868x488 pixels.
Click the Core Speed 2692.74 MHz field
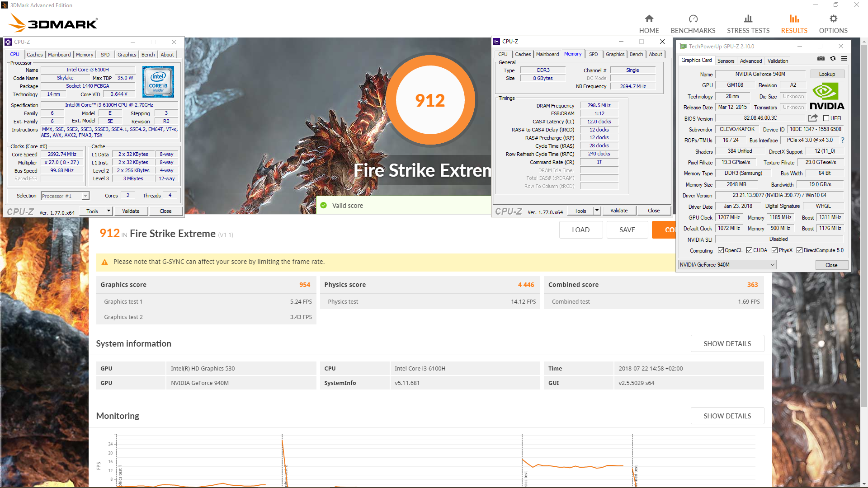pos(62,154)
